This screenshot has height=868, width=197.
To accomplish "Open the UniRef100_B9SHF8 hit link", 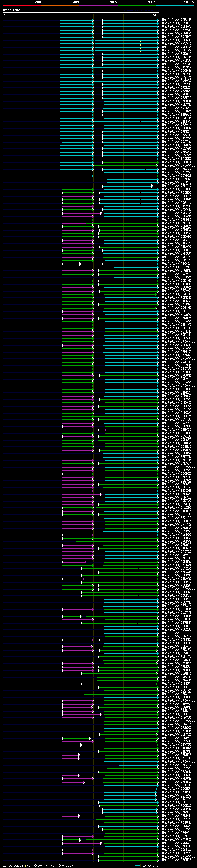I will pyautogui.click(x=177, y=23).
